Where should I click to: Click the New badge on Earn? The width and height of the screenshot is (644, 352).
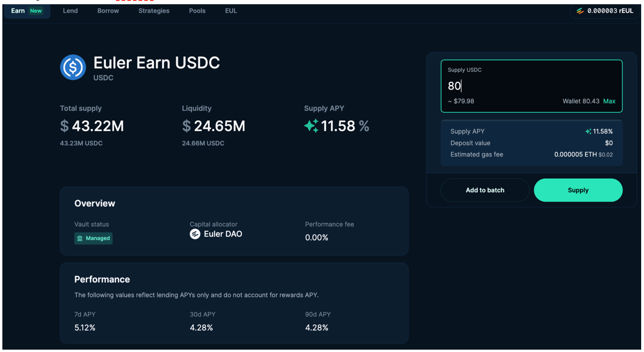coord(36,11)
